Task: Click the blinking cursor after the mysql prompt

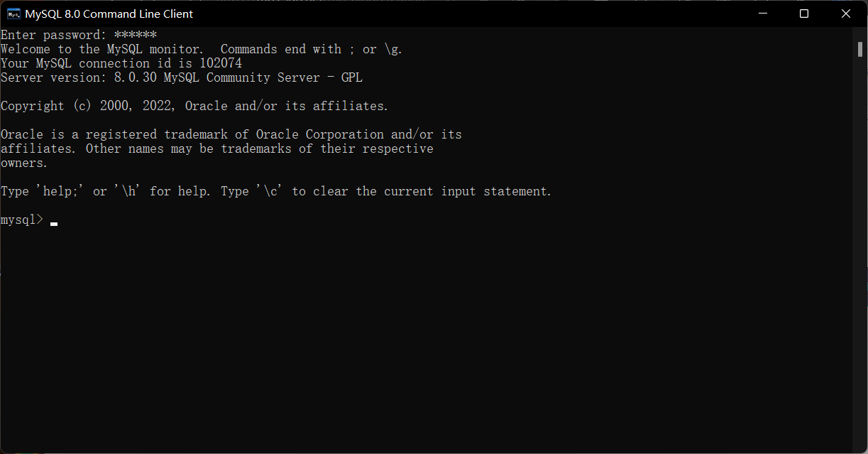Action: pos(54,222)
